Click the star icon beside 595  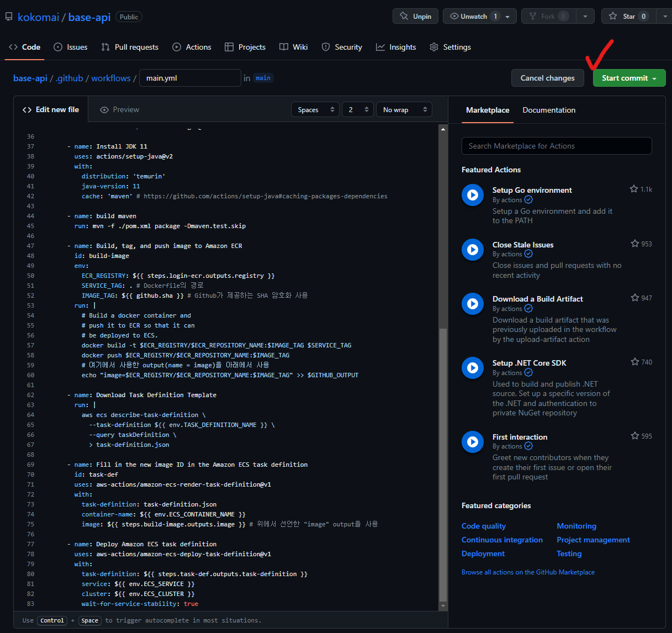click(635, 436)
